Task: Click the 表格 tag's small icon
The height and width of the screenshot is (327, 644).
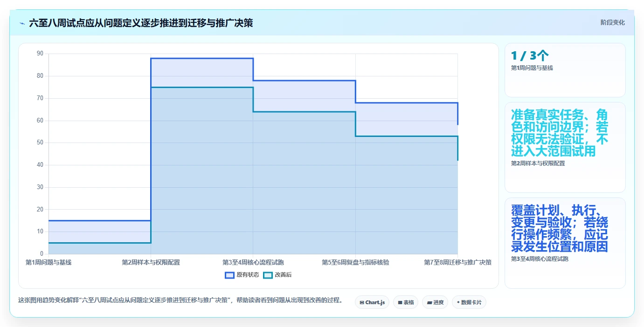Action: tap(400, 302)
